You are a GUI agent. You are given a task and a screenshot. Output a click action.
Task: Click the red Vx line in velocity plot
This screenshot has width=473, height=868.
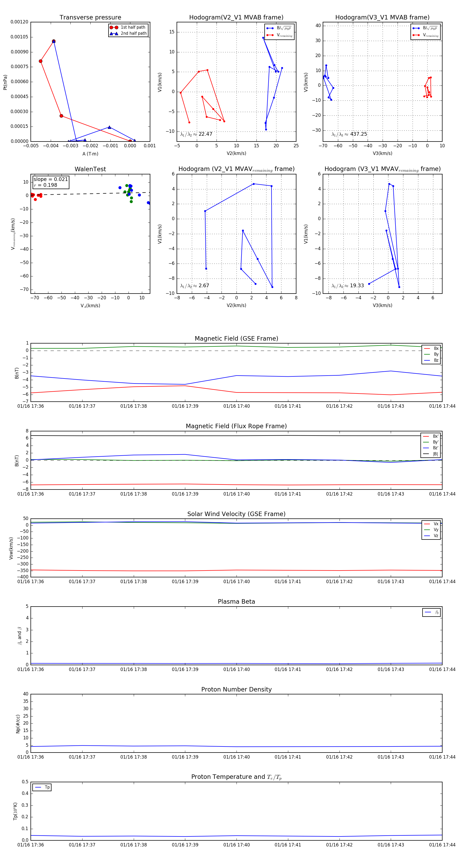[x=236, y=570]
